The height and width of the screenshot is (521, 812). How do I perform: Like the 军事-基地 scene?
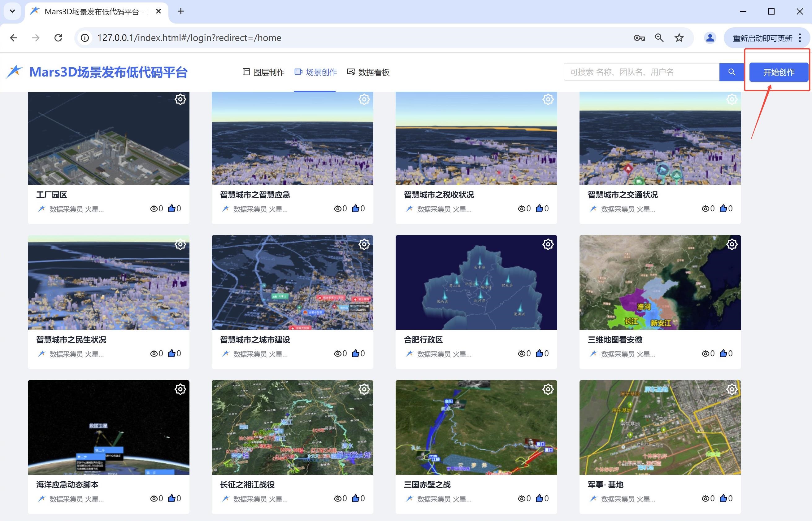(723, 498)
